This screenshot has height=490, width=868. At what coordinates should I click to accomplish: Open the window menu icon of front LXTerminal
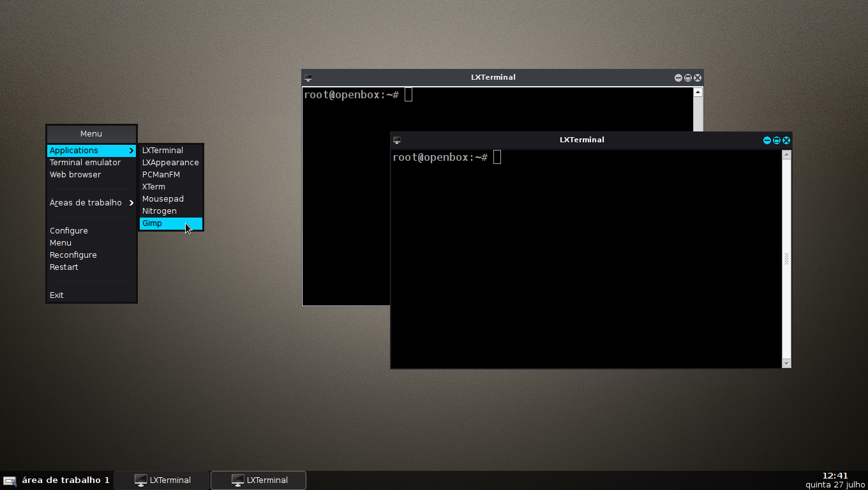point(396,140)
